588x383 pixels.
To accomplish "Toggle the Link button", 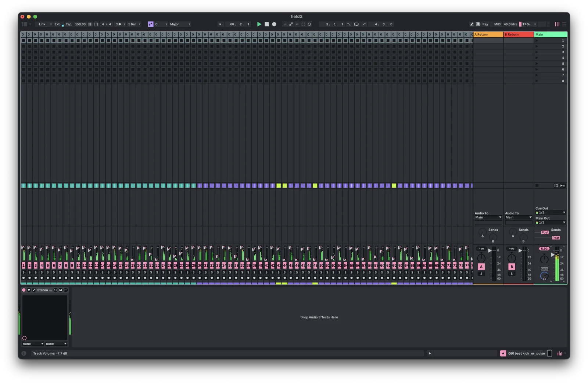I will (42, 24).
